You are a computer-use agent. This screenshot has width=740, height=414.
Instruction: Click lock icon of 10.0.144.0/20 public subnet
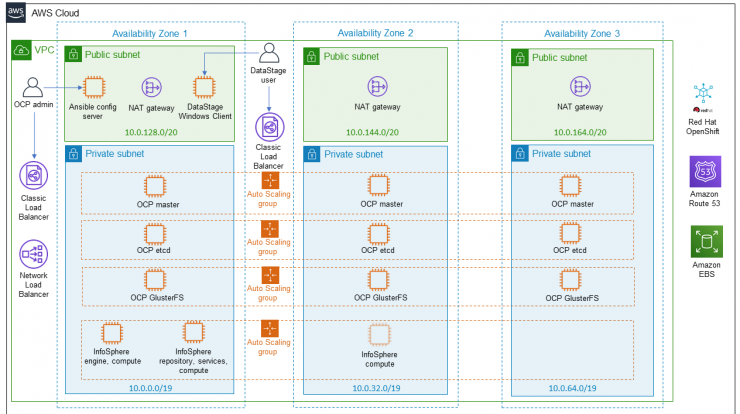pos(311,57)
